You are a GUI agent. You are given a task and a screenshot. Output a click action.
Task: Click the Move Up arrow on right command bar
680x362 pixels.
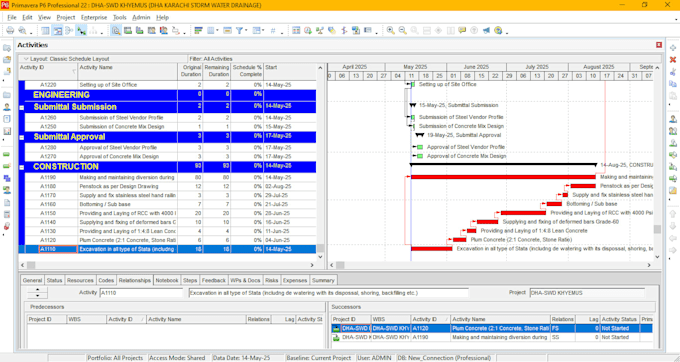(673, 214)
